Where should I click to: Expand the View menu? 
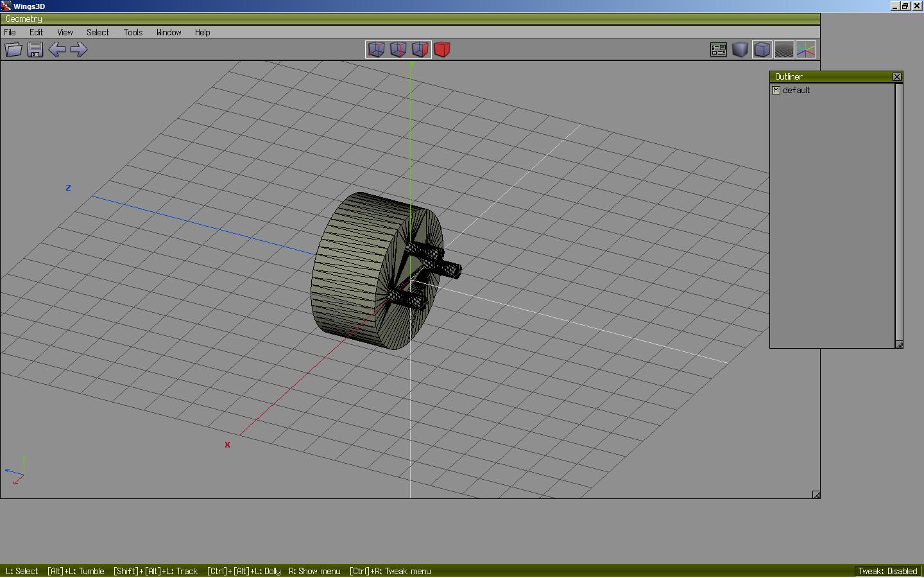[65, 32]
